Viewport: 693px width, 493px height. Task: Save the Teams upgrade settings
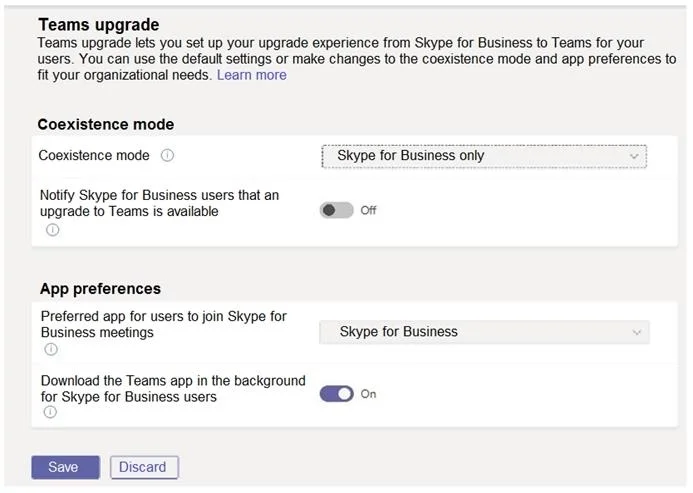[65, 467]
